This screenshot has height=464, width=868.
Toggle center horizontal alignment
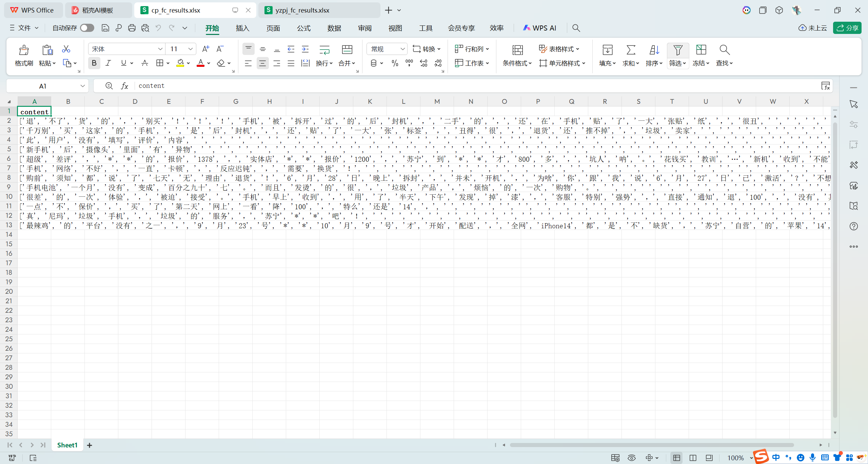(x=262, y=63)
